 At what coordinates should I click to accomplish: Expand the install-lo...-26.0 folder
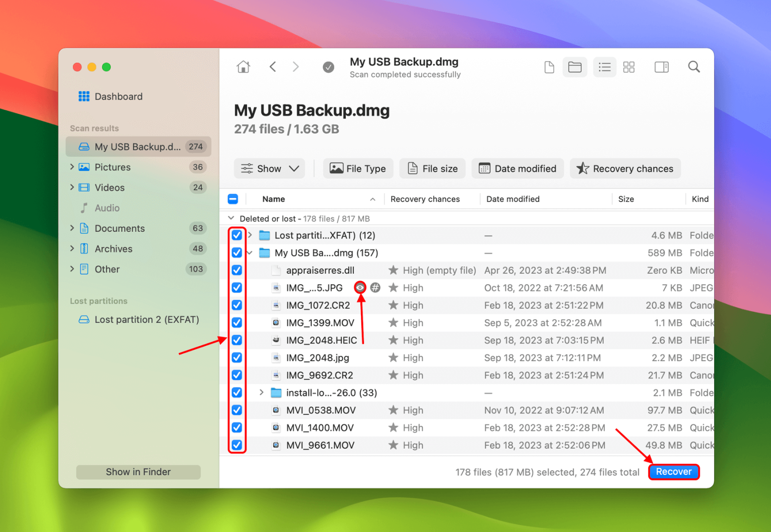click(261, 392)
